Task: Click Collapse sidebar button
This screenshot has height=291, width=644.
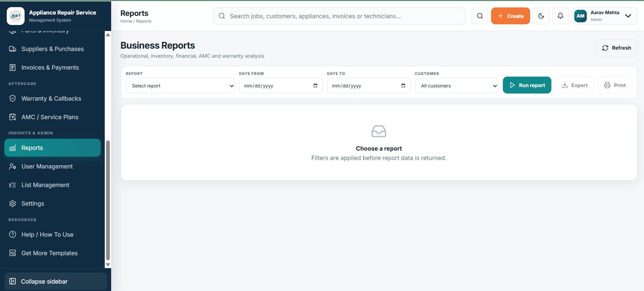Action: click(56, 281)
